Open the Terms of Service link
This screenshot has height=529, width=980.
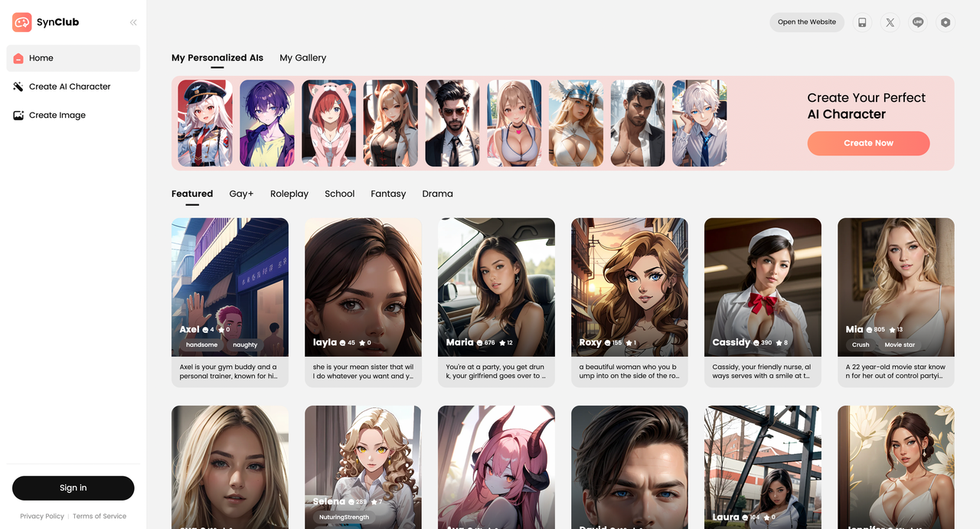[x=100, y=516]
